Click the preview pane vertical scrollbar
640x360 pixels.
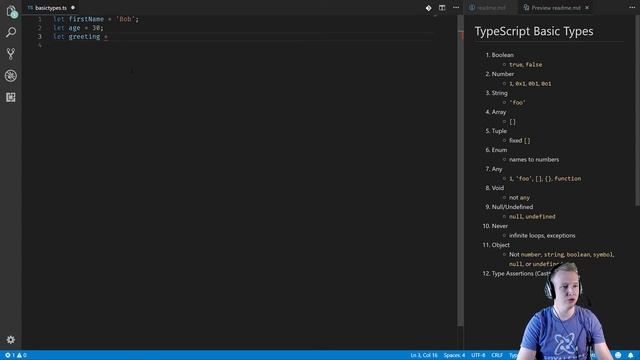point(637,110)
